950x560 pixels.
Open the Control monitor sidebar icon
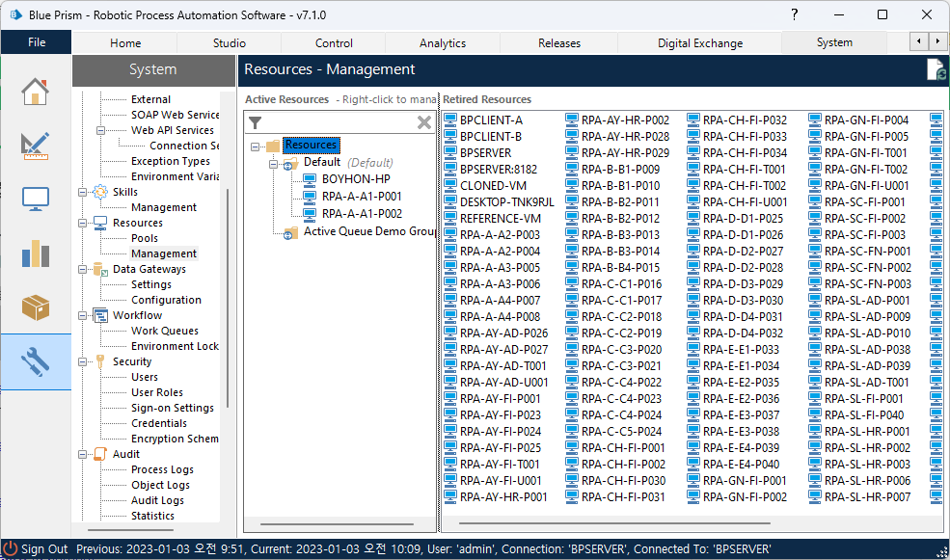(35, 200)
